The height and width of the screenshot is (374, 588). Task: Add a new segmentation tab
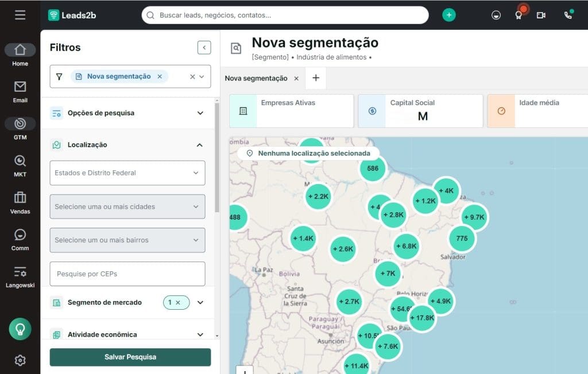pos(316,78)
